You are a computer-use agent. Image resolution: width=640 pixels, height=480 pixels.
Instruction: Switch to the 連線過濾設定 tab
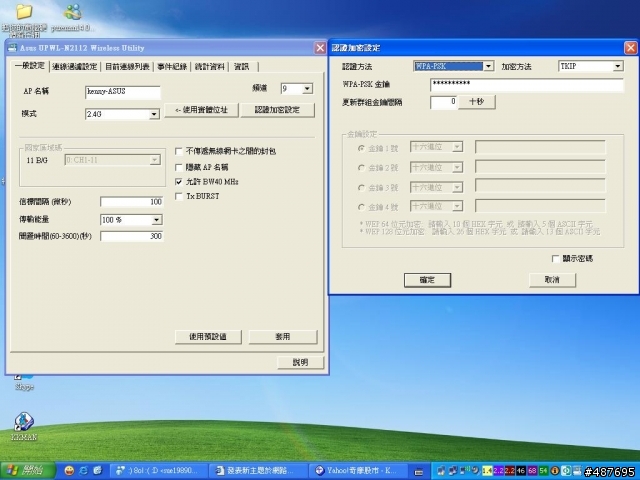tap(75, 67)
